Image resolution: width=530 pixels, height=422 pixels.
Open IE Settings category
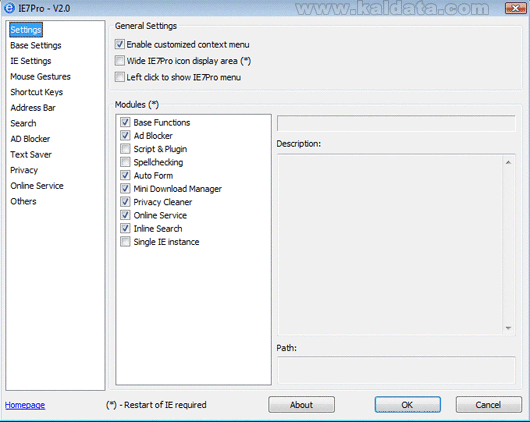(x=31, y=61)
